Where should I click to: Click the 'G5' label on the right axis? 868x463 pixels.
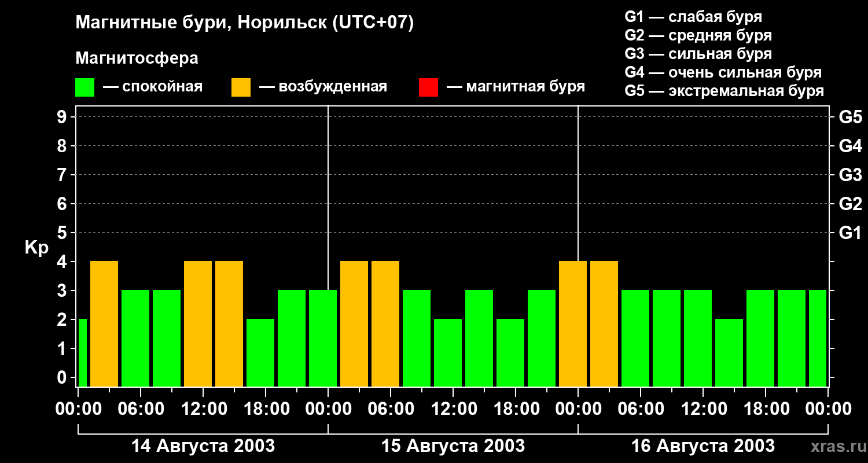tap(850, 117)
